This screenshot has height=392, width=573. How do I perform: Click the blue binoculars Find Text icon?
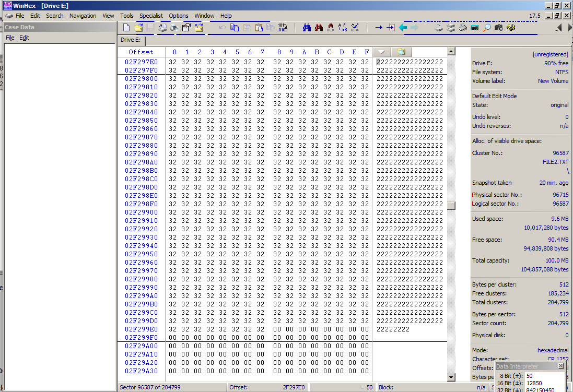(x=307, y=28)
